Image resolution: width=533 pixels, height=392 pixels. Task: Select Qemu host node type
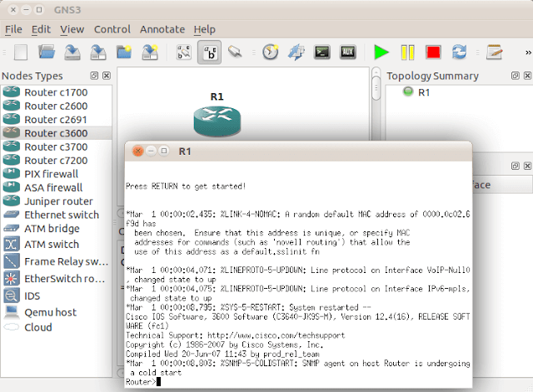coord(57,312)
